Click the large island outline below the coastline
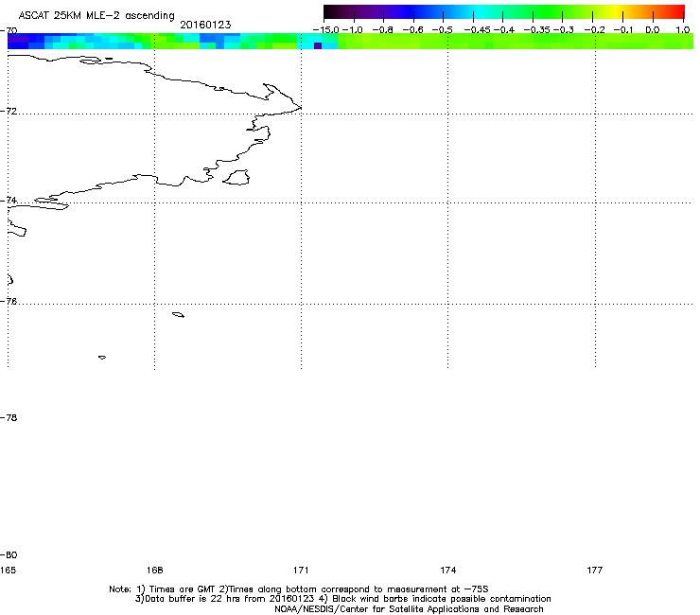 (x=236, y=177)
